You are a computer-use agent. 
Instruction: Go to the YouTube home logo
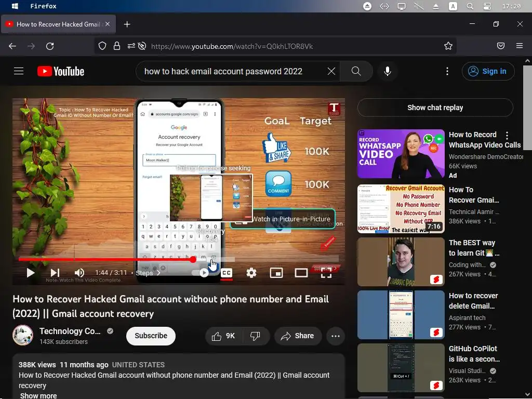click(61, 71)
